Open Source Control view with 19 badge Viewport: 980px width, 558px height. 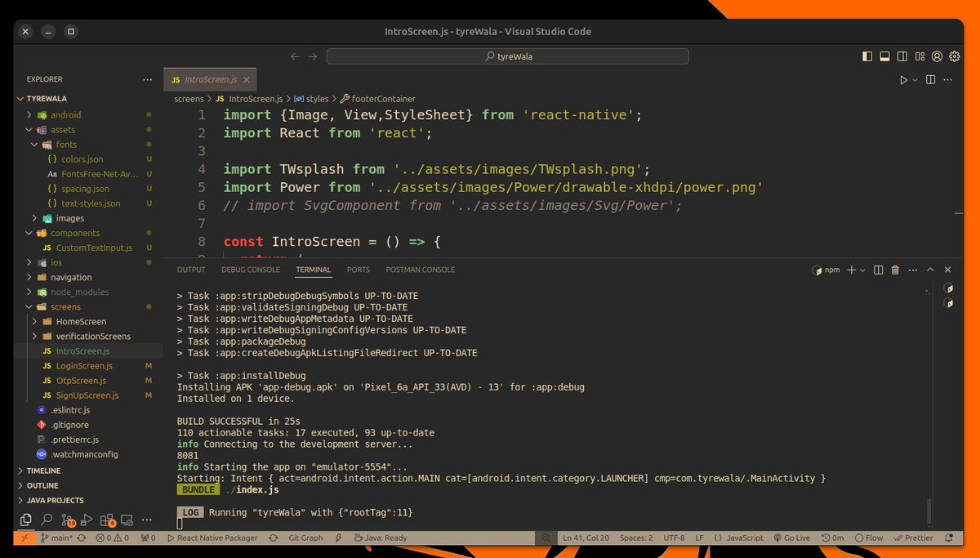(x=67, y=520)
